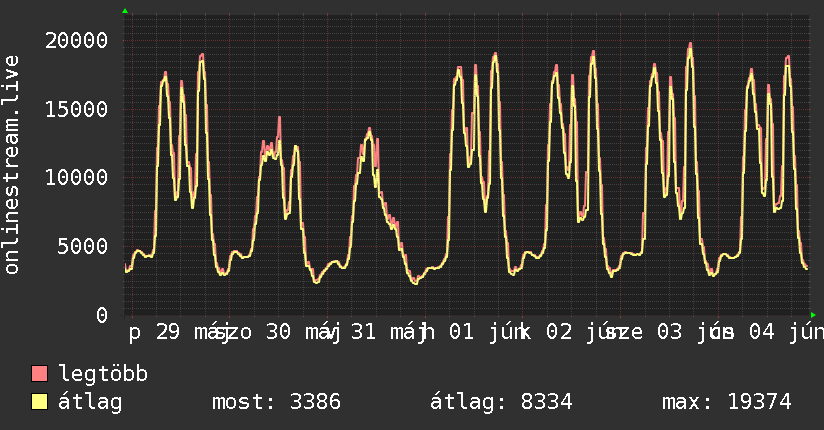Viewport: 824px width, 430px height.
Task: Click the most: 3386 value
Action: 276,402
